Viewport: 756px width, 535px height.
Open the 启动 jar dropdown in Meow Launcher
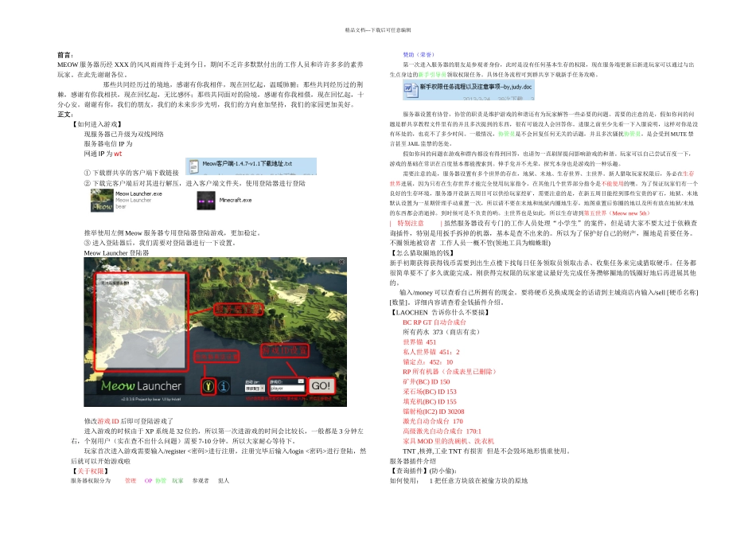point(255,389)
